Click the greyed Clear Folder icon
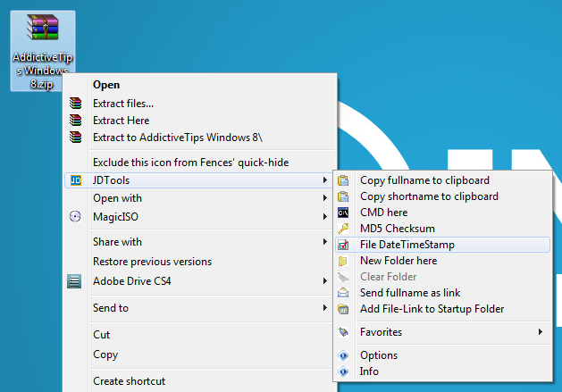562x392 pixels. click(x=343, y=277)
